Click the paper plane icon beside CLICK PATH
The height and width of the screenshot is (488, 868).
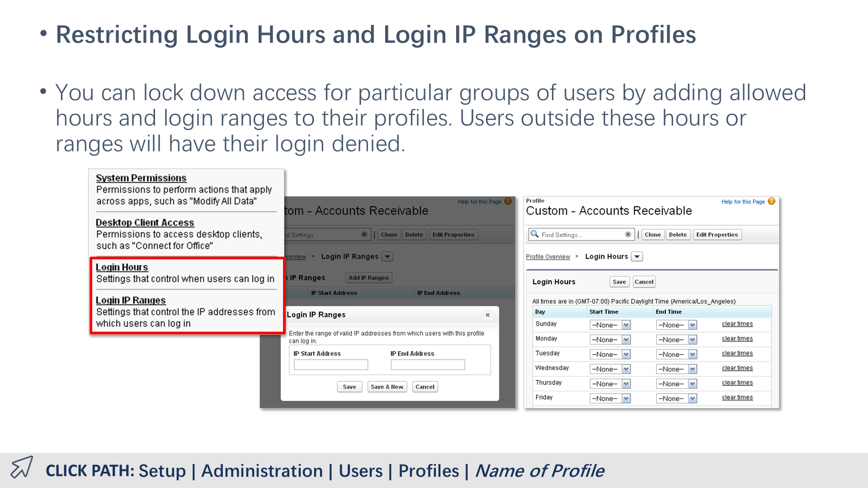point(22,467)
